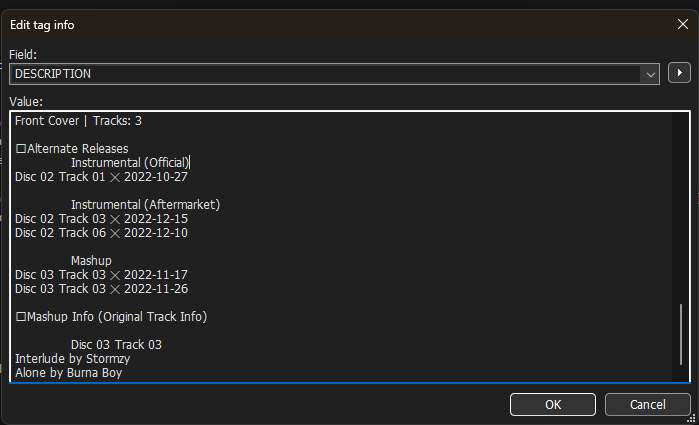Click the vertical scrollbar thumb in Value box

(681, 334)
